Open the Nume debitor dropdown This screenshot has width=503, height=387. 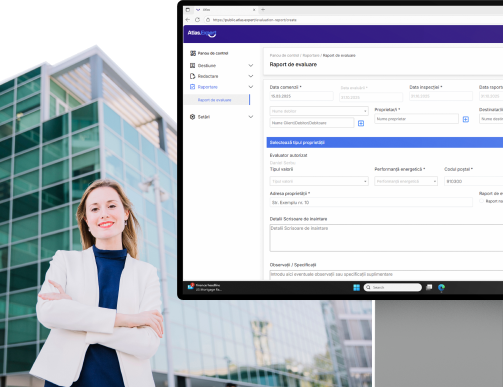pyautogui.click(x=319, y=111)
